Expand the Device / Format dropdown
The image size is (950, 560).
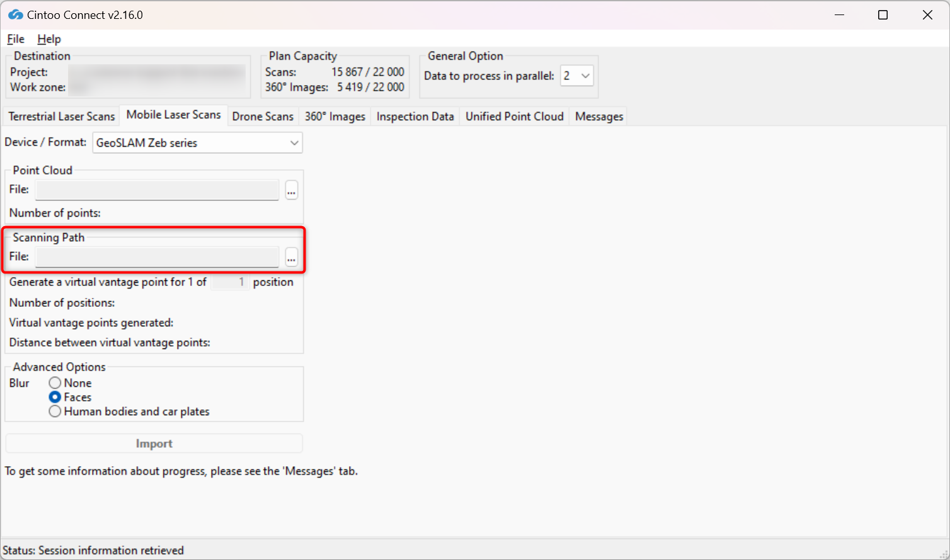point(198,143)
